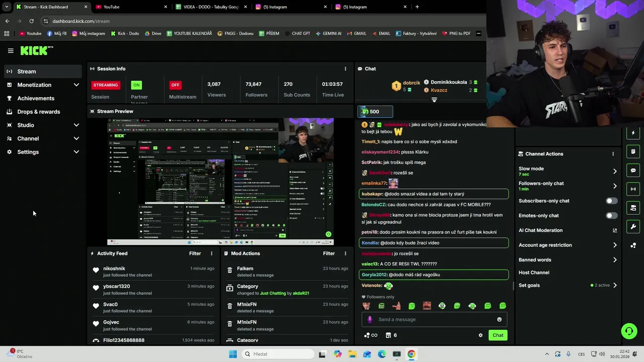Toggle Subscribers-only chat switch

[611, 201]
